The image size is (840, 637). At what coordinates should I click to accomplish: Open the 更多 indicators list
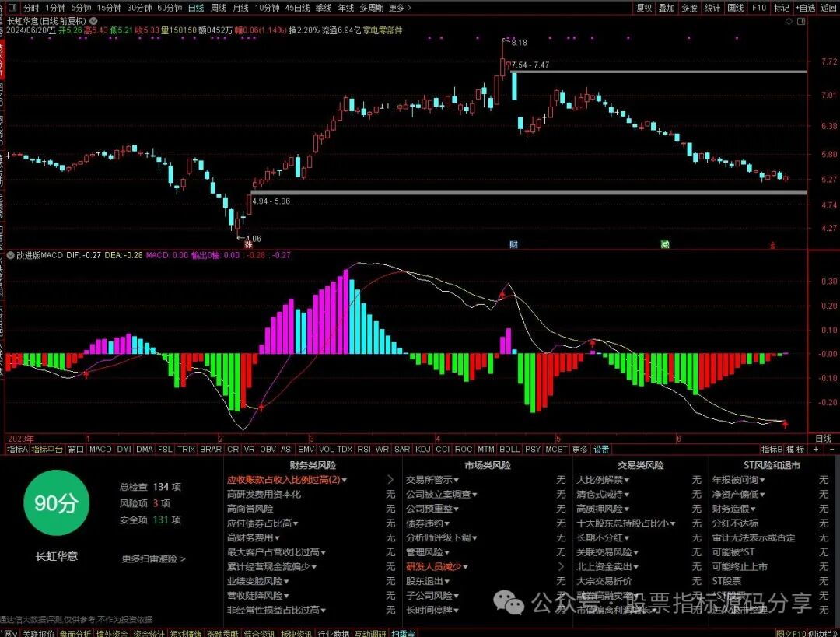(x=579, y=449)
